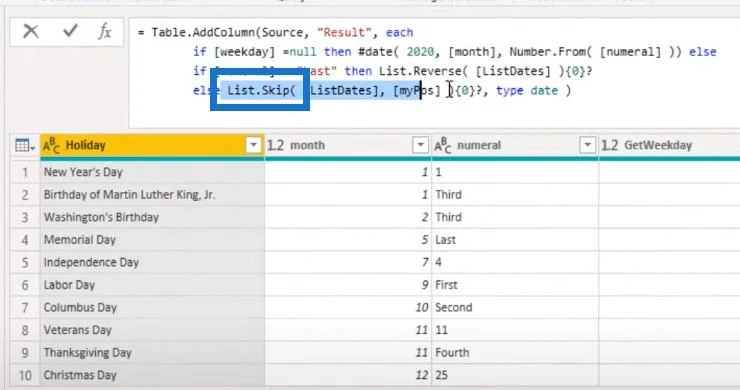
Task: Click numeral 'Third' in Washington's Birthday row
Action: (x=515, y=217)
